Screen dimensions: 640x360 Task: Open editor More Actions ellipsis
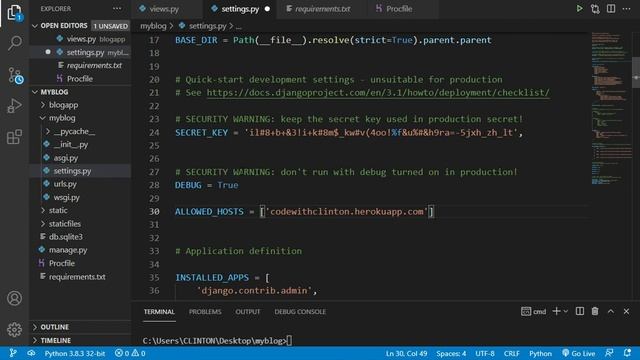(627, 9)
